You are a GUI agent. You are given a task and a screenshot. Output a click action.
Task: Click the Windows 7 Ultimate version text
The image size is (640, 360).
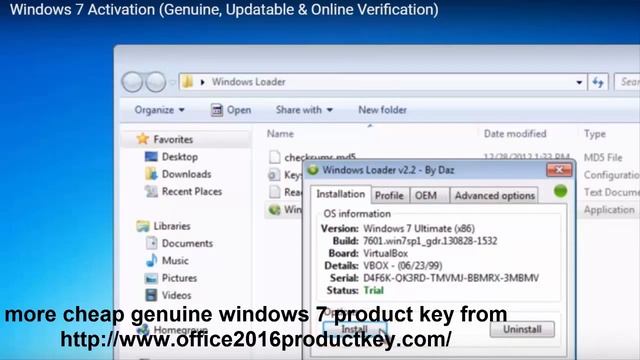(419, 229)
